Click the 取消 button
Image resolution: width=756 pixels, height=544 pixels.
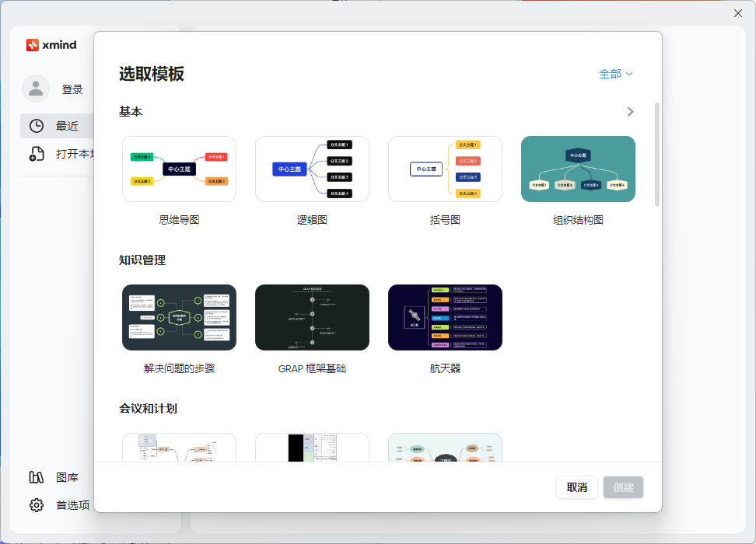tap(576, 487)
